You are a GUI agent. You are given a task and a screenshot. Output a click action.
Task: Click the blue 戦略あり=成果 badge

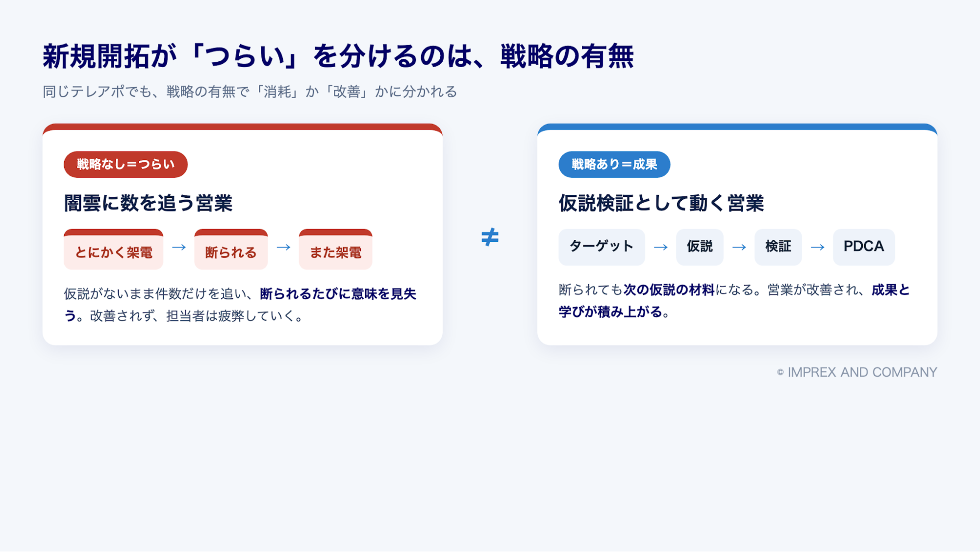614,164
